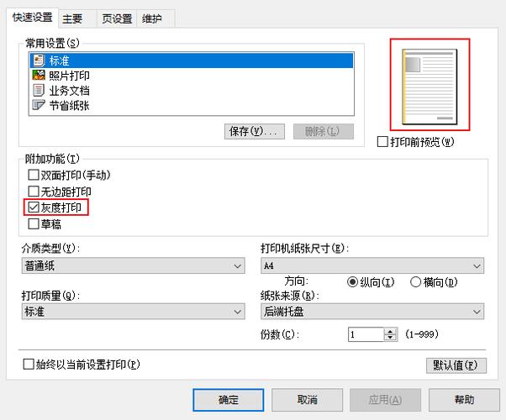Viewport: 506px width, 420px height.
Task: Click the 应用 button
Action: point(385,400)
